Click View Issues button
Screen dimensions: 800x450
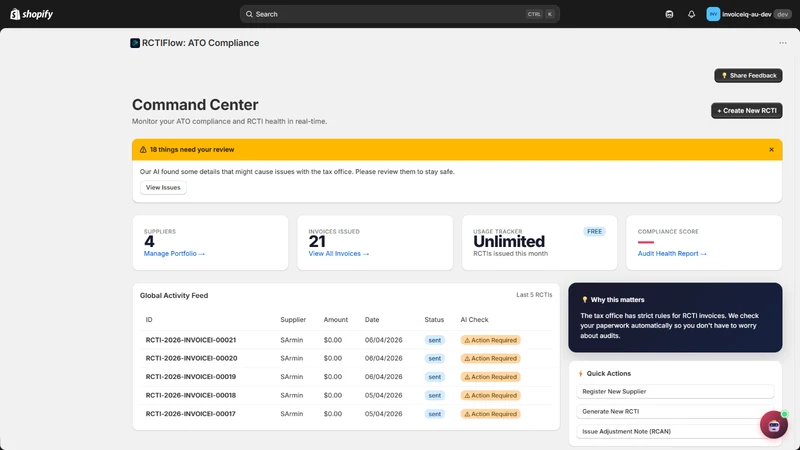pyautogui.click(x=163, y=188)
